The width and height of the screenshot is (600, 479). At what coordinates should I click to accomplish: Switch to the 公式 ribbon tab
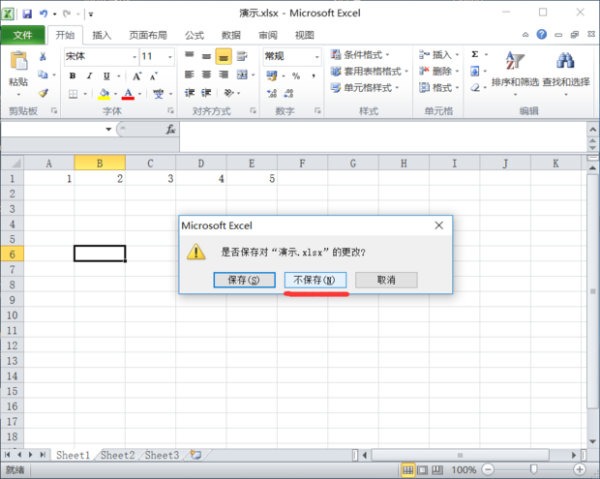coord(194,35)
